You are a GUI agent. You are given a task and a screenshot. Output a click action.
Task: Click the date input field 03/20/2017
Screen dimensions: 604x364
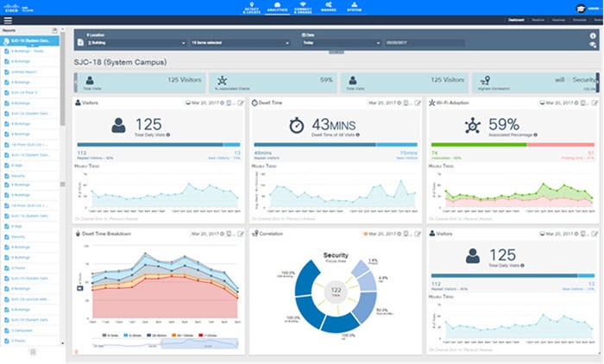click(x=425, y=43)
